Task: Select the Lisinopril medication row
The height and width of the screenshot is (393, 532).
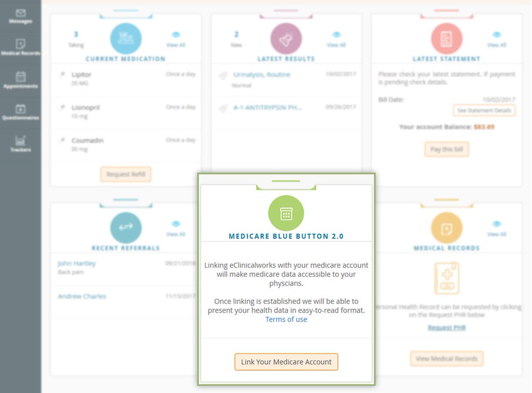Action: pyautogui.click(x=126, y=113)
